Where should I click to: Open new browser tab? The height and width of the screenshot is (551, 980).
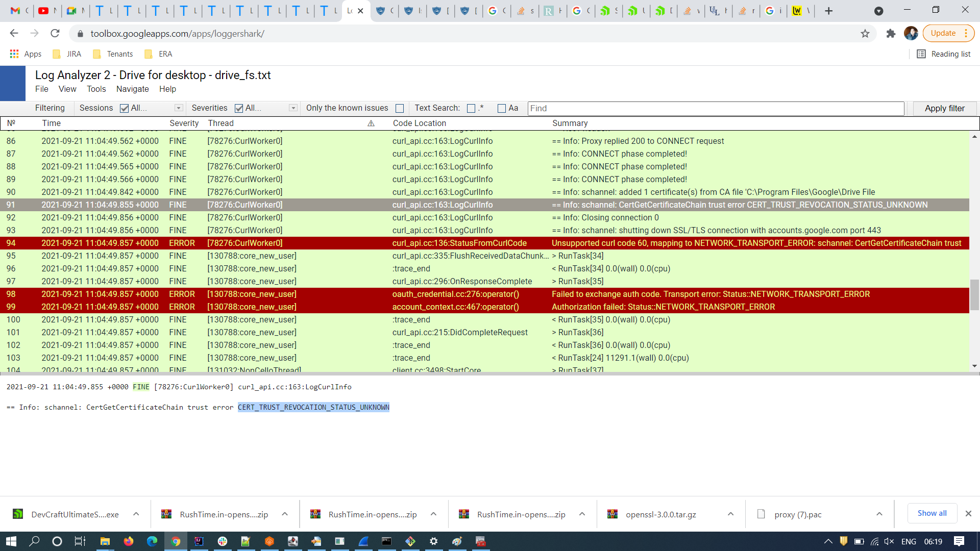828,11
